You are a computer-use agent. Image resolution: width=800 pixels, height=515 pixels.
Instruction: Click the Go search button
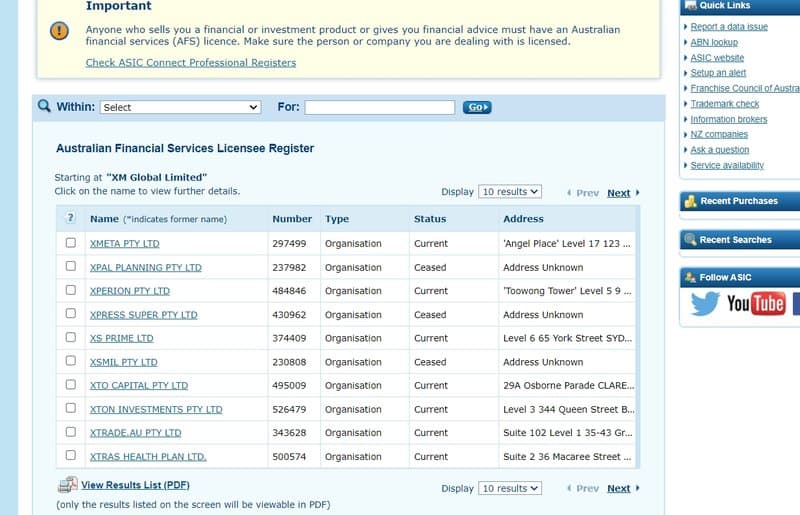click(477, 107)
